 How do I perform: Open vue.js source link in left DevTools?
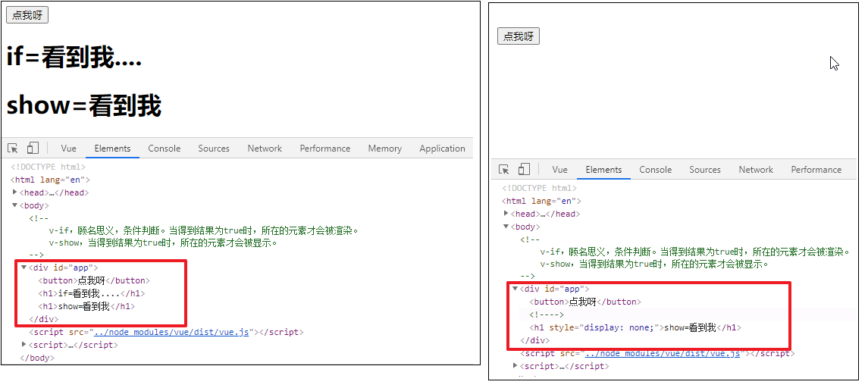[x=171, y=332]
